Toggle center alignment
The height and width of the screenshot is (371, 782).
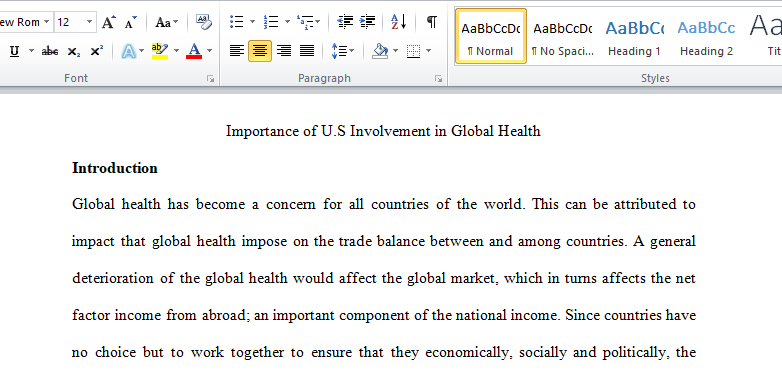click(260, 51)
